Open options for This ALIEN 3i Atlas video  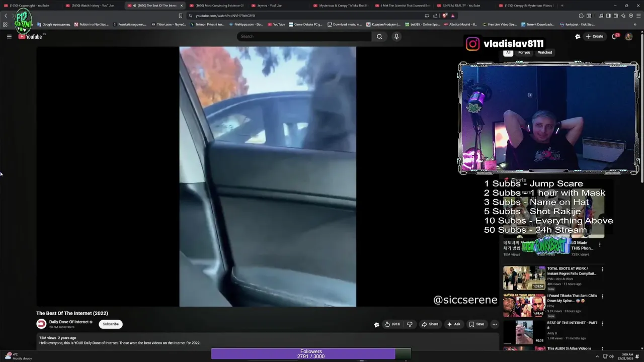(x=602, y=349)
